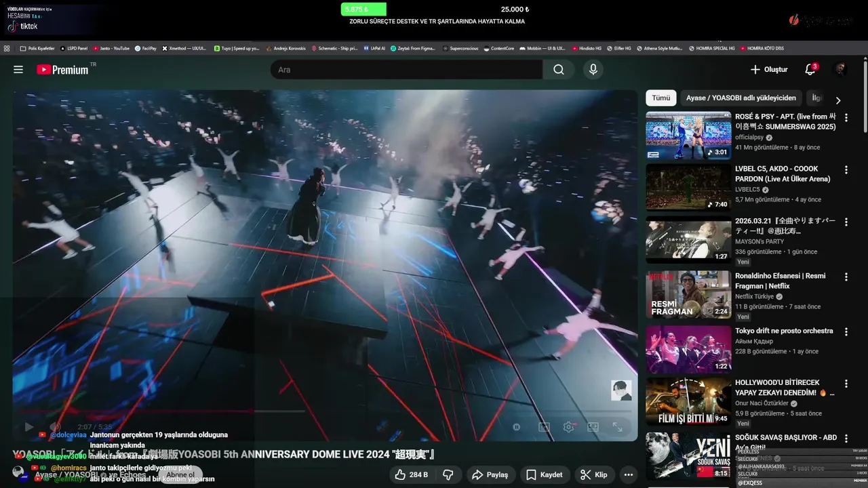This screenshot has height=488, width=868.
Task: Open SOĞUK SAVAŞ BAŞLIYOR video title
Action: [786, 442]
